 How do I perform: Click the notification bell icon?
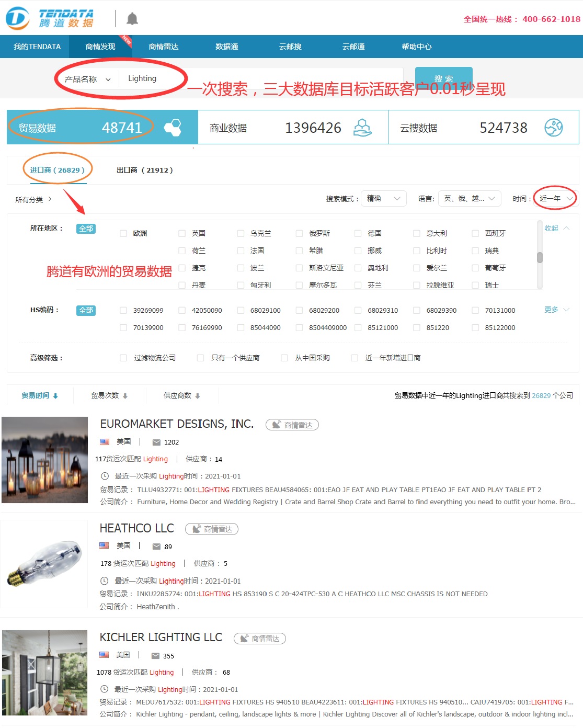point(132,19)
